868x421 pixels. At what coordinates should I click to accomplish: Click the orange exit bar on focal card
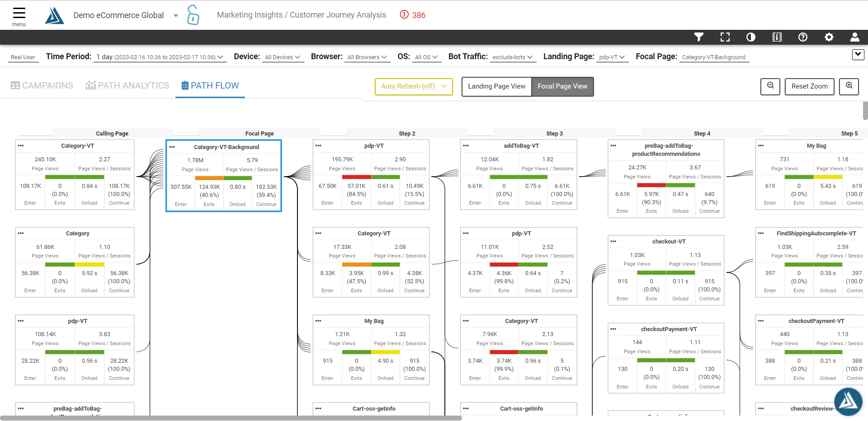click(209, 178)
